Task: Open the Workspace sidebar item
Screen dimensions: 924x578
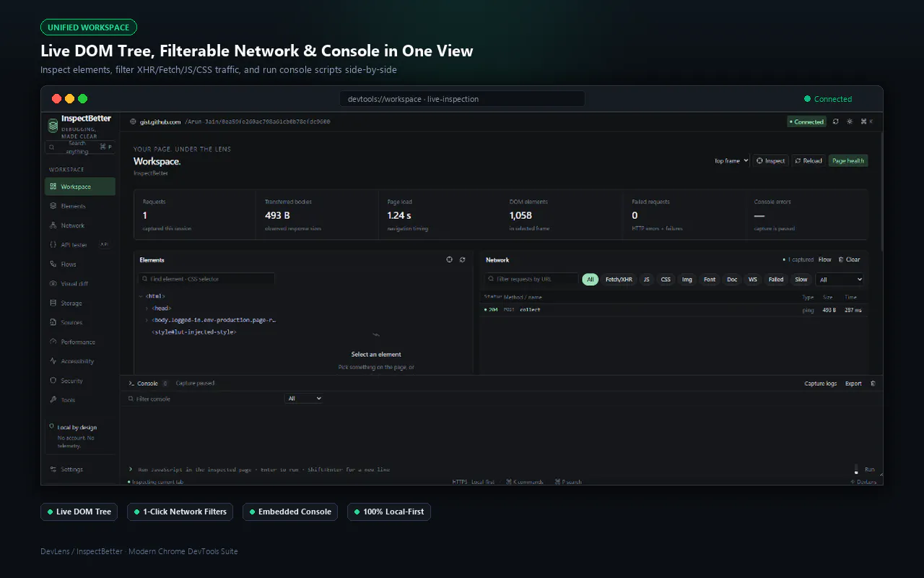Action: click(x=79, y=186)
